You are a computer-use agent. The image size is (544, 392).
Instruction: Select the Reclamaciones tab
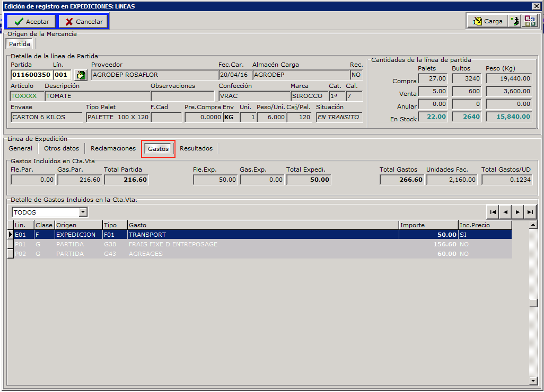coord(113,148)
